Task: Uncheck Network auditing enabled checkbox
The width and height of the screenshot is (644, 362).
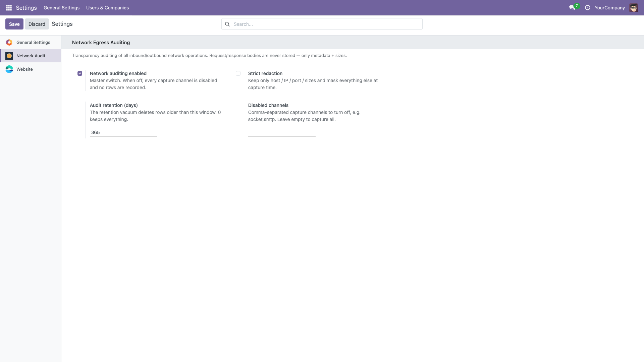Action: (x=80, y=73)
